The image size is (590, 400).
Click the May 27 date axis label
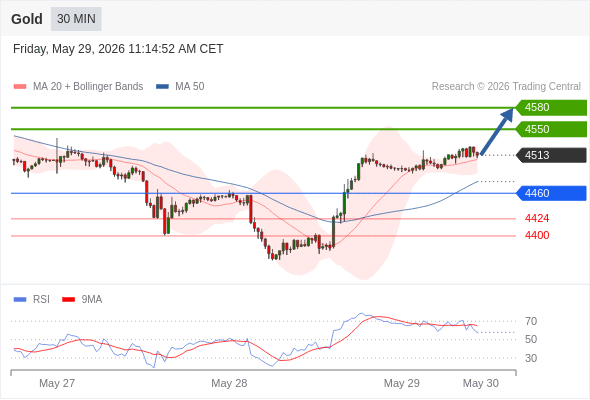pos(57,383)
